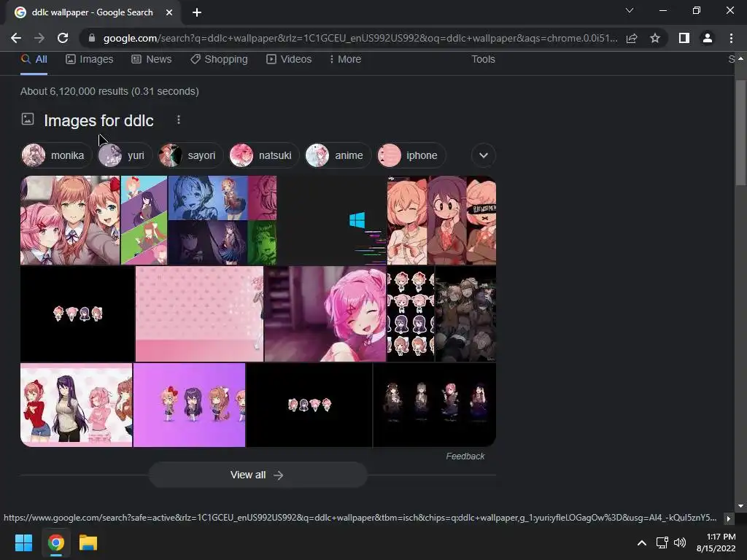Screen dimensions: 747x560
Task: Switch to the Shopping search tab
Action: tap(219, 60)
